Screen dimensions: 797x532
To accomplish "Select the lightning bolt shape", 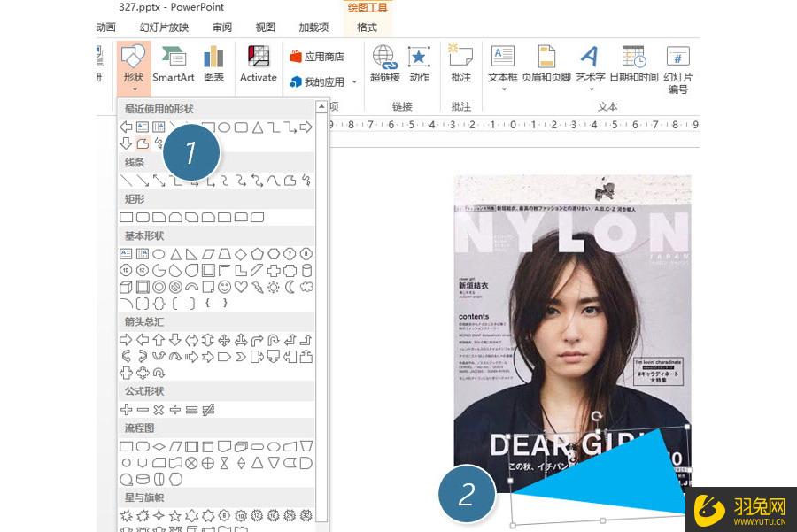I will coord(257,287).
